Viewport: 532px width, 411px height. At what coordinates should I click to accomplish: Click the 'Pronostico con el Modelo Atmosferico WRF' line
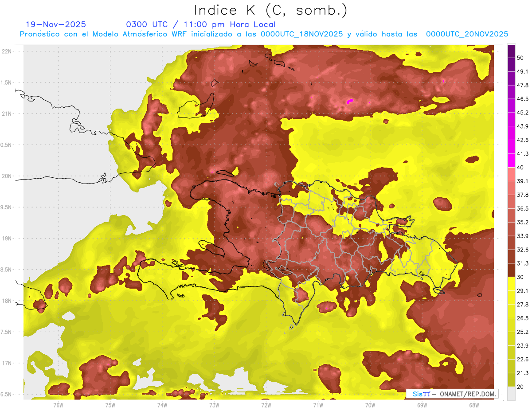click(x=264, y=34)
